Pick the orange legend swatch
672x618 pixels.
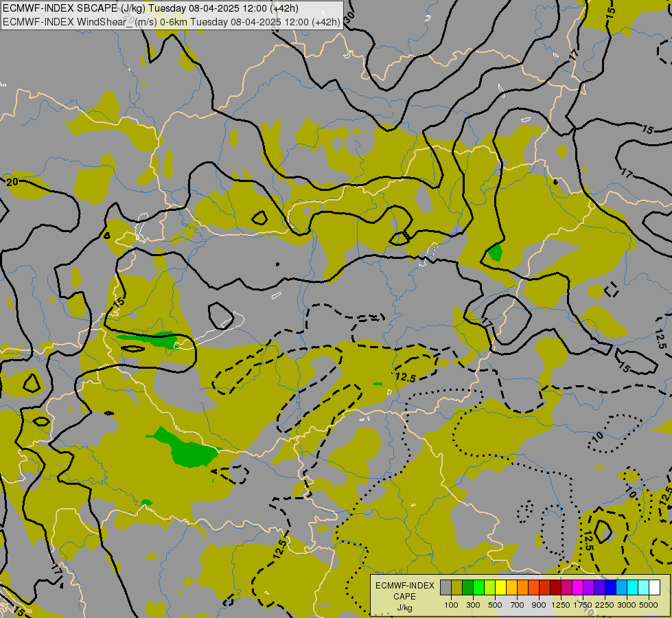point(523,587)
